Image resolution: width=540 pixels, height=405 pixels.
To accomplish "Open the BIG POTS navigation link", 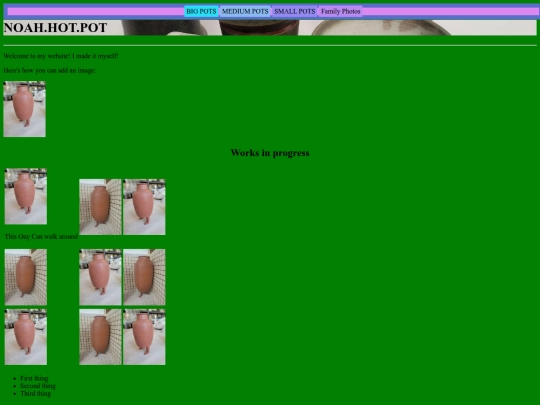I will click(x=201, y=11).
